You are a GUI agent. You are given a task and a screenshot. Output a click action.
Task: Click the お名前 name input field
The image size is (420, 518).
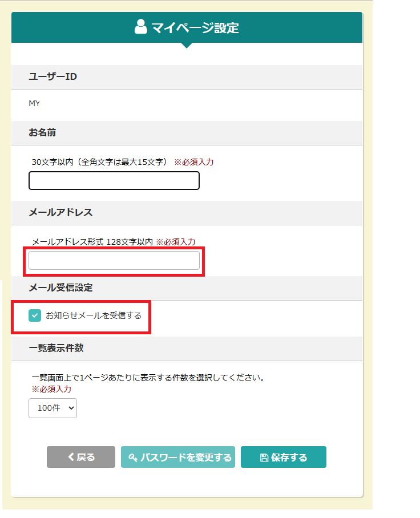point(114,181)
